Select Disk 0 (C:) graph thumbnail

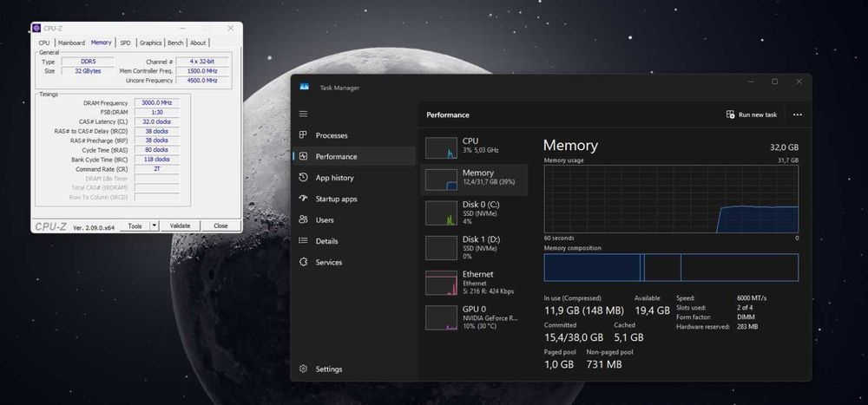(441, 213)
